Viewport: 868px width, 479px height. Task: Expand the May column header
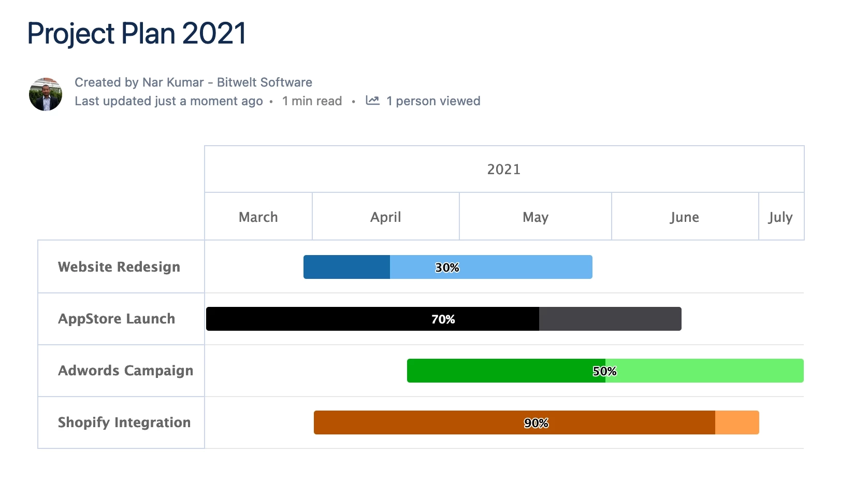[x=535, y=217]
